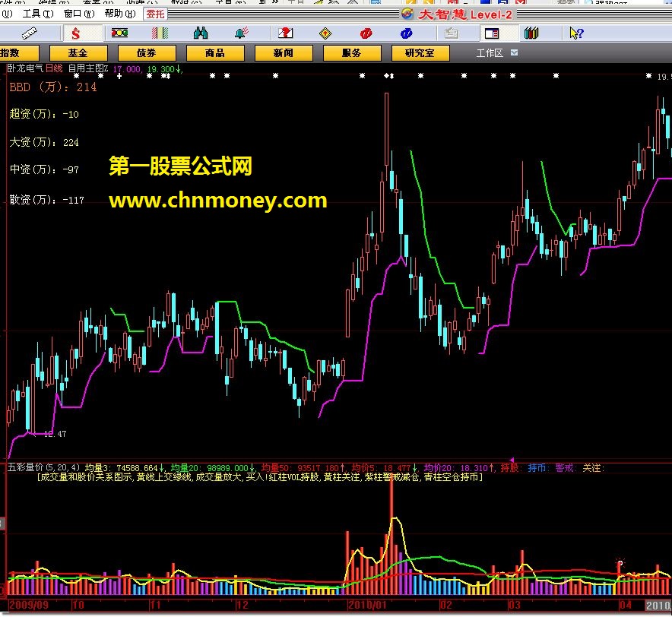
Task: Activate the help pointer question icon
Action: [576, 33]
